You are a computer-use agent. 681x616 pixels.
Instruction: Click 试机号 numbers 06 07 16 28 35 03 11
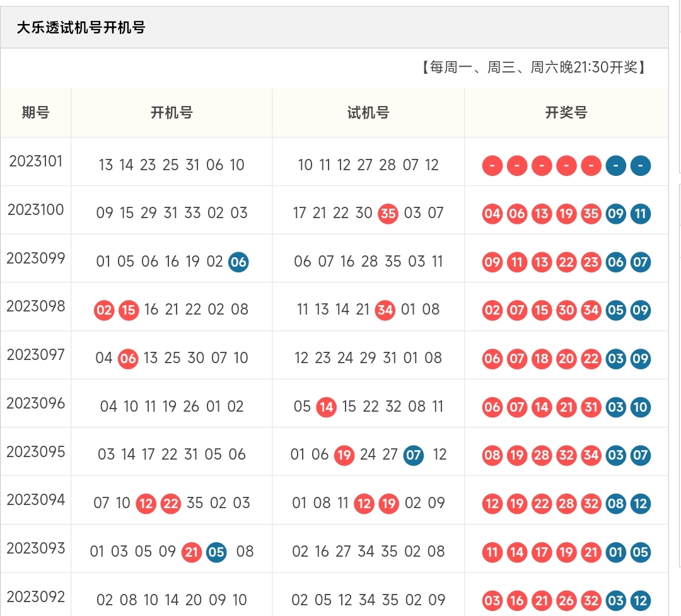[368, 262]
